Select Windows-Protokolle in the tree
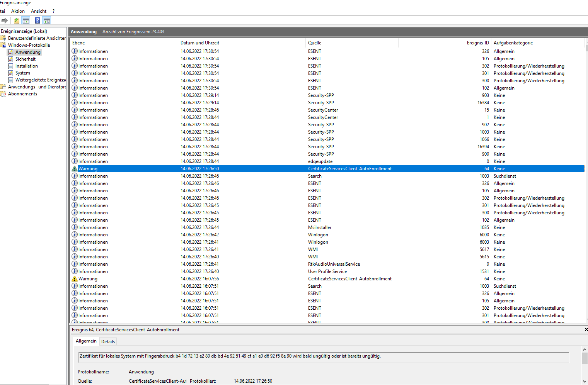Viewport: 588px width, 385px height. 29,45
